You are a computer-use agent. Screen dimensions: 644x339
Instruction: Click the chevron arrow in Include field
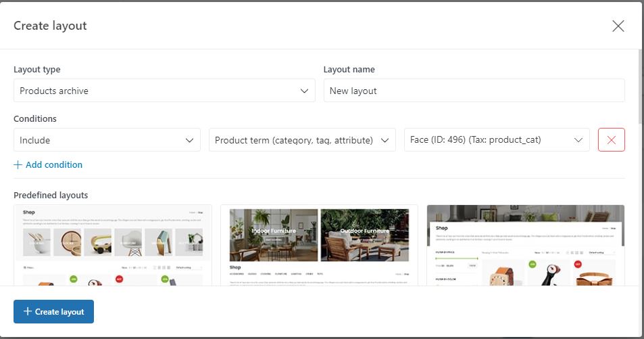[x=189, y=140]
